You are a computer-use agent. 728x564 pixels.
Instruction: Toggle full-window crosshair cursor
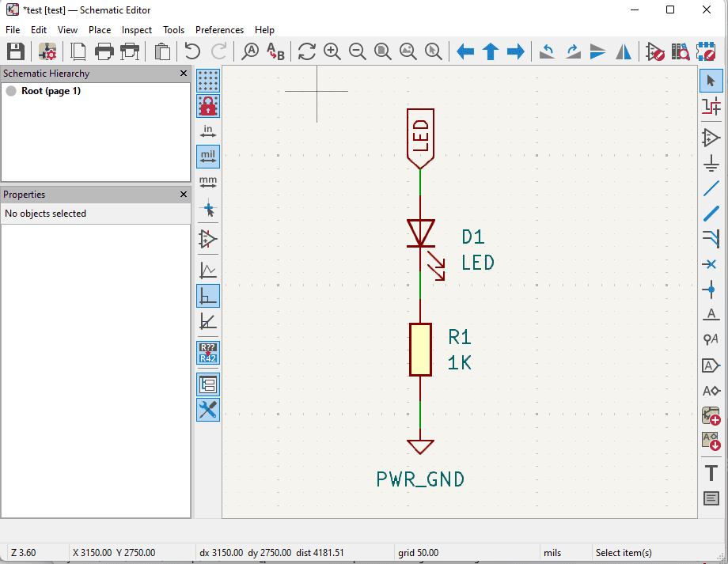pos(208,210)
